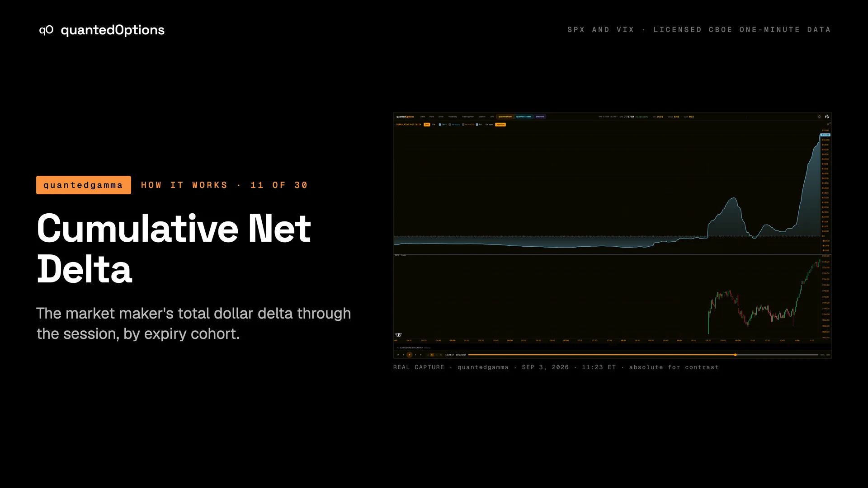Toggle the Fill checkbox
Viewport: 868px width, 488px height.
(477, 124)
